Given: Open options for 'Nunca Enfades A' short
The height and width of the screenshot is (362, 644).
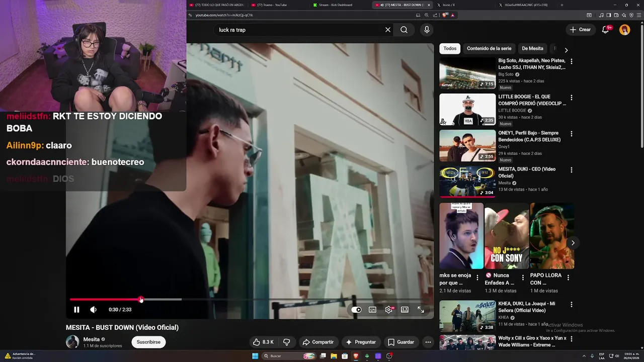Looking at the screenshot, I should 523,278.
